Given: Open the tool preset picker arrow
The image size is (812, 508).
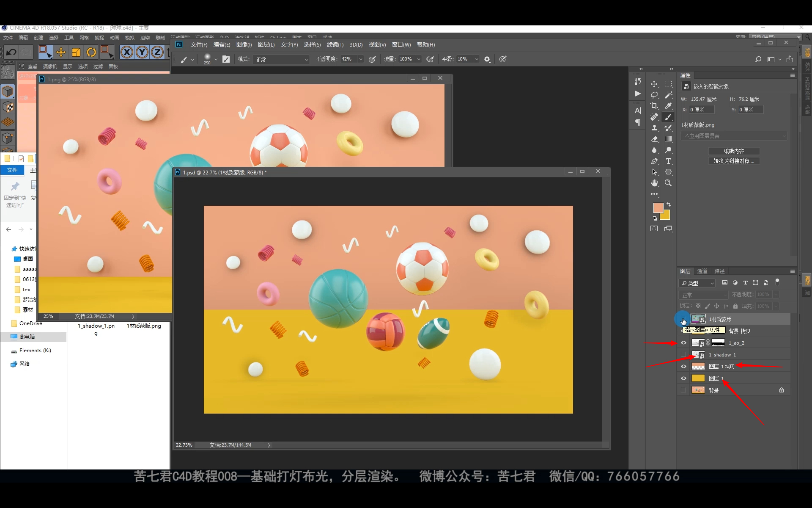Looking at the screenshot, I should click(x=192, y=59).
